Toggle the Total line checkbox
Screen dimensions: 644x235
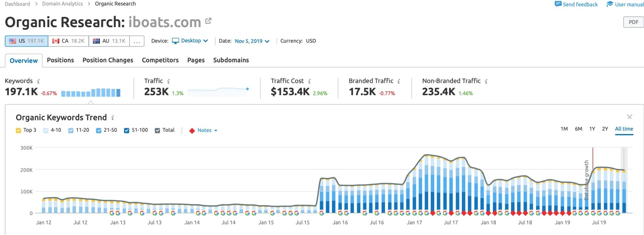(x=157, y=130)
